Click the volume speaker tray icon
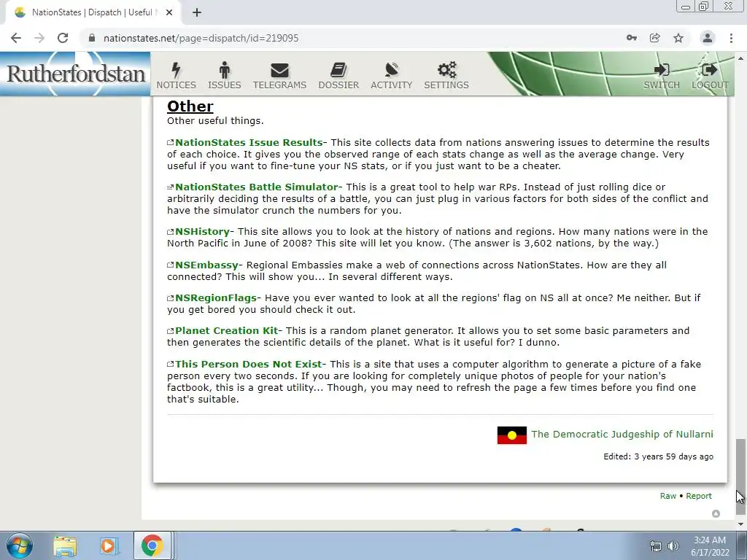 pyautogui.click(x=673, y=546)
